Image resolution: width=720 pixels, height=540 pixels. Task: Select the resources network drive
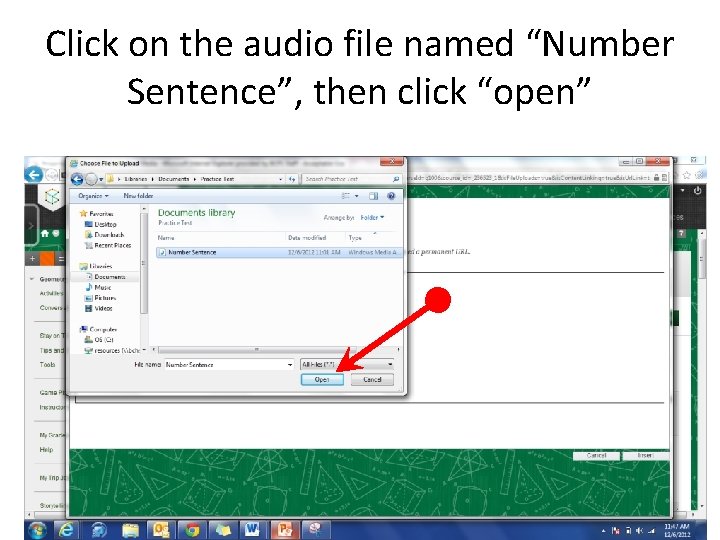[112, 351]
